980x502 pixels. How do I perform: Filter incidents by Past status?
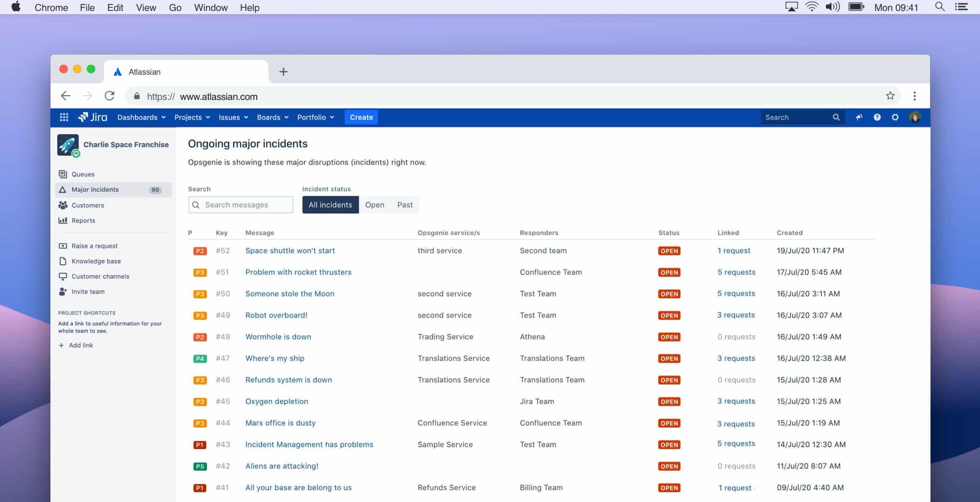point(405,205)
